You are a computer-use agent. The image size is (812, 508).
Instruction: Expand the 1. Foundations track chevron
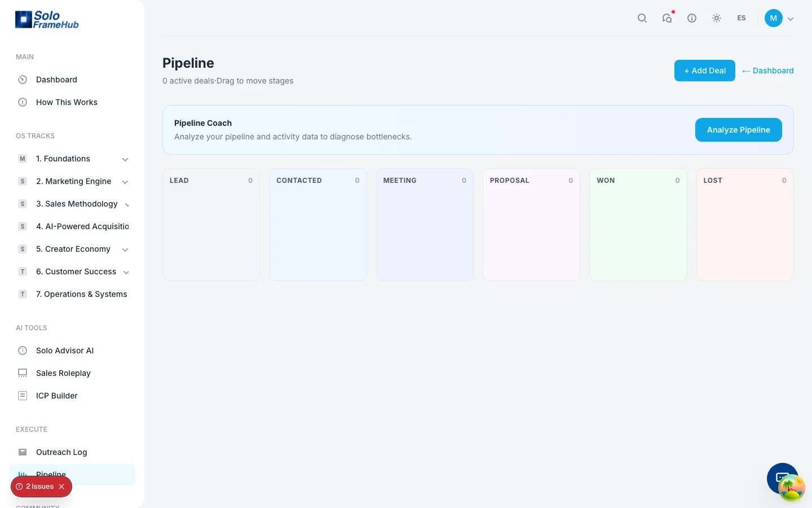point(125,159)
